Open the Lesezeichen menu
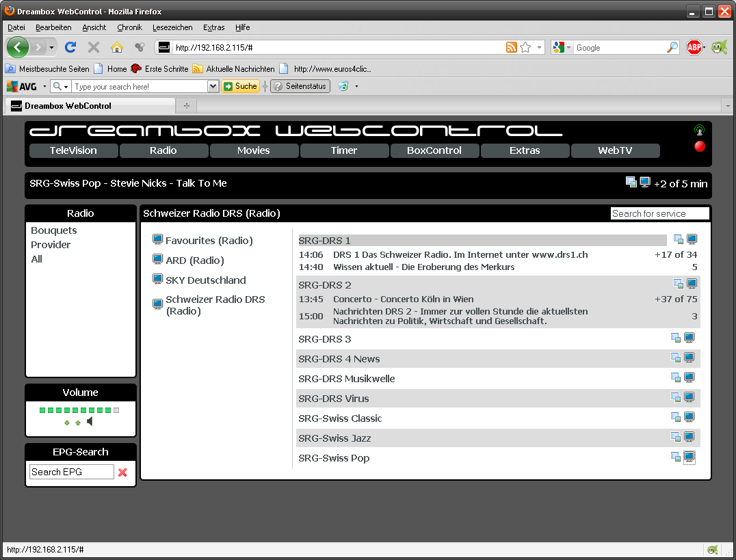This screenshot has height=560, width=736. click(x=172, y=27)
